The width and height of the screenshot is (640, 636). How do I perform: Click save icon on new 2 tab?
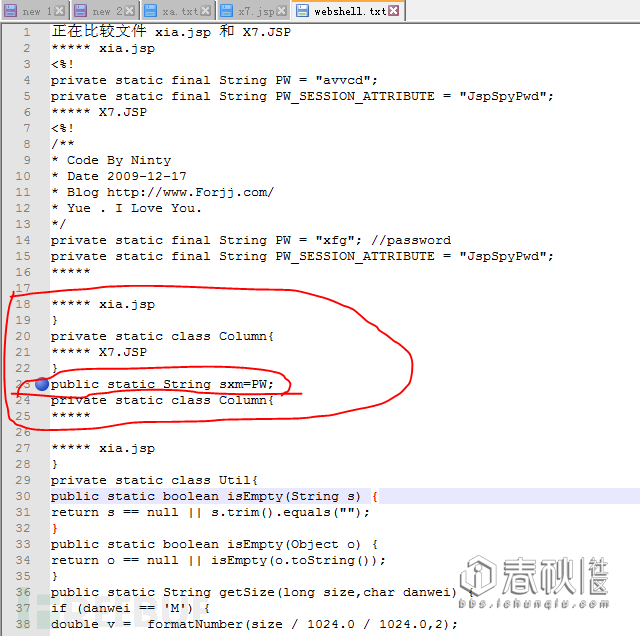(80, 11)
